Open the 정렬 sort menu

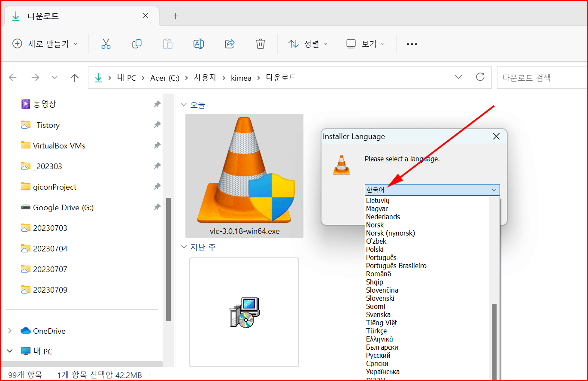click(x=308, y=44)
